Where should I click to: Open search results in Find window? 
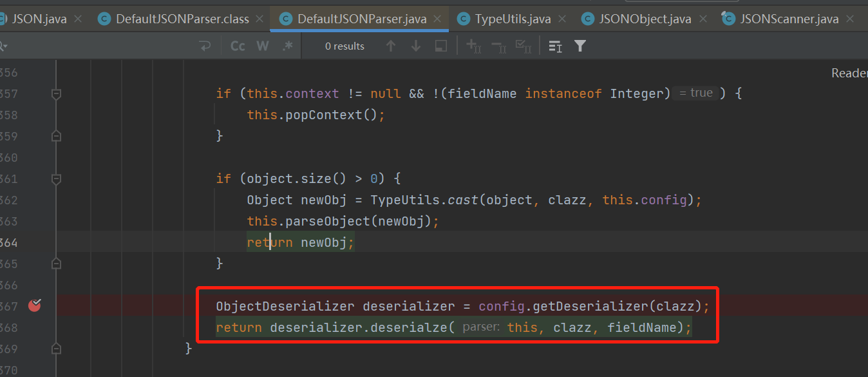pos(441,46)
